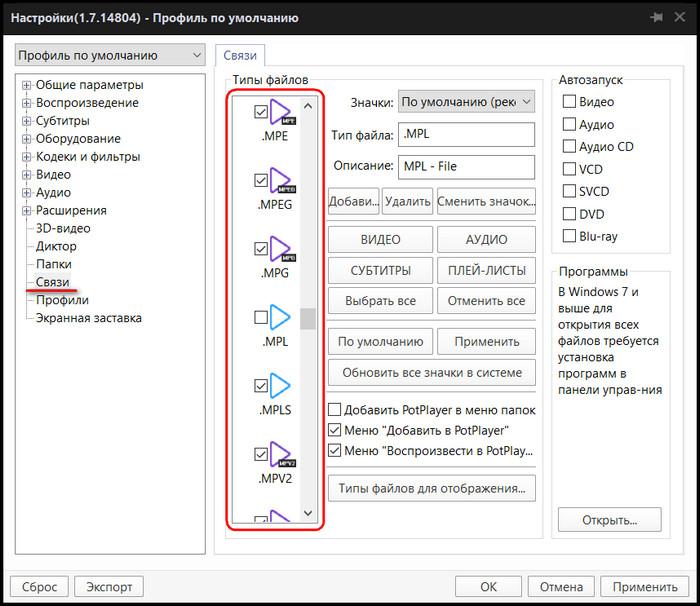700x606 pixels.
Task: Check Добавить PotPlayer в меню папок
Action: click(x=334, y=410)
